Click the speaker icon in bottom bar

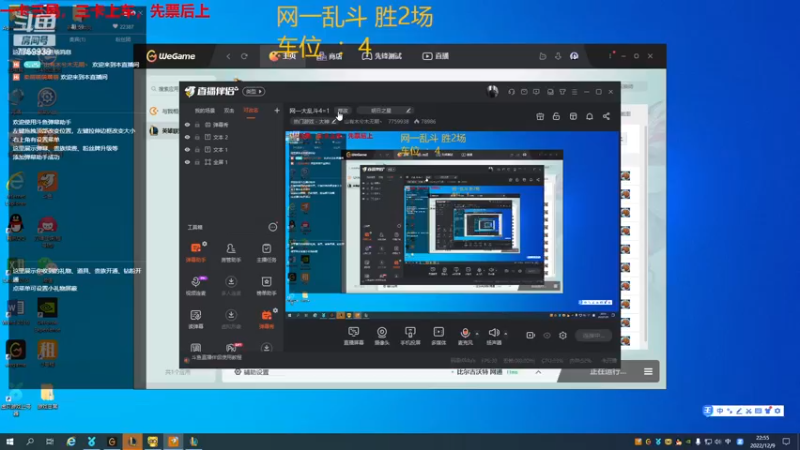click(493, 335)
